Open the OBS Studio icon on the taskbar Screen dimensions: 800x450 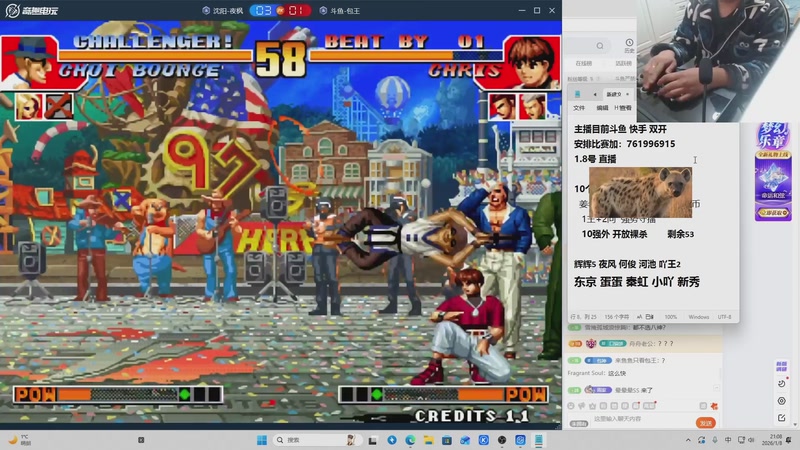502,440
